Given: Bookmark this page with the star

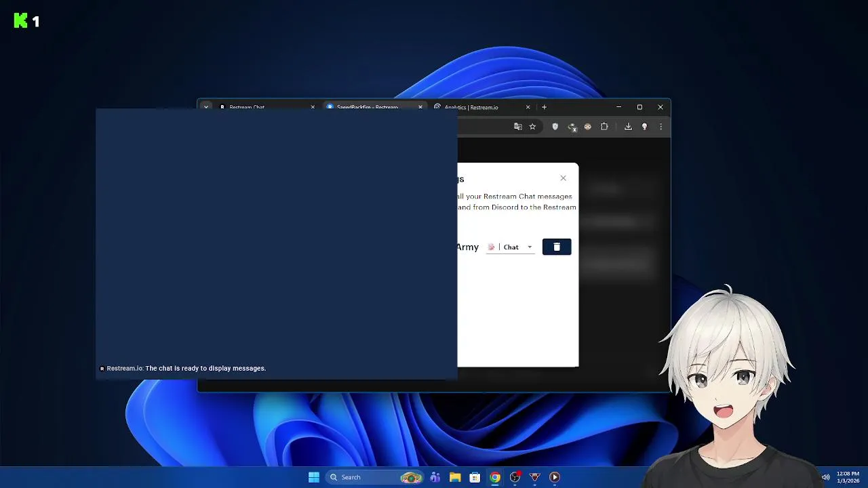Looking at the screenshot, I should (x=532, y=127).
